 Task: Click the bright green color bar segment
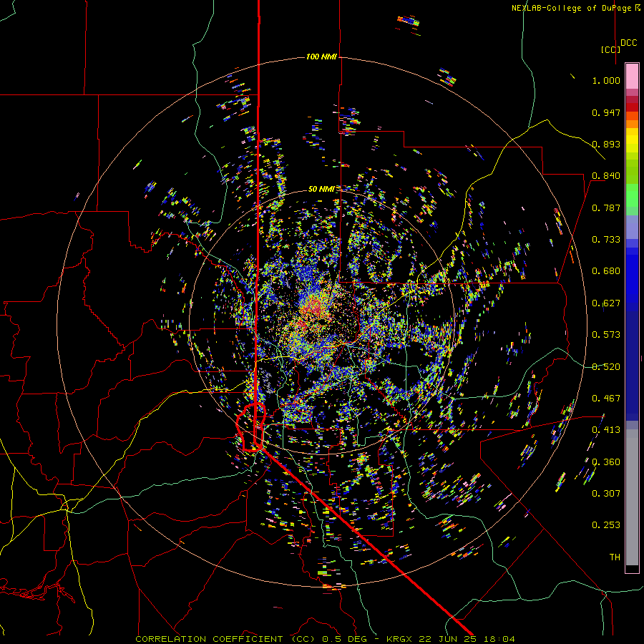pos(632,195)
